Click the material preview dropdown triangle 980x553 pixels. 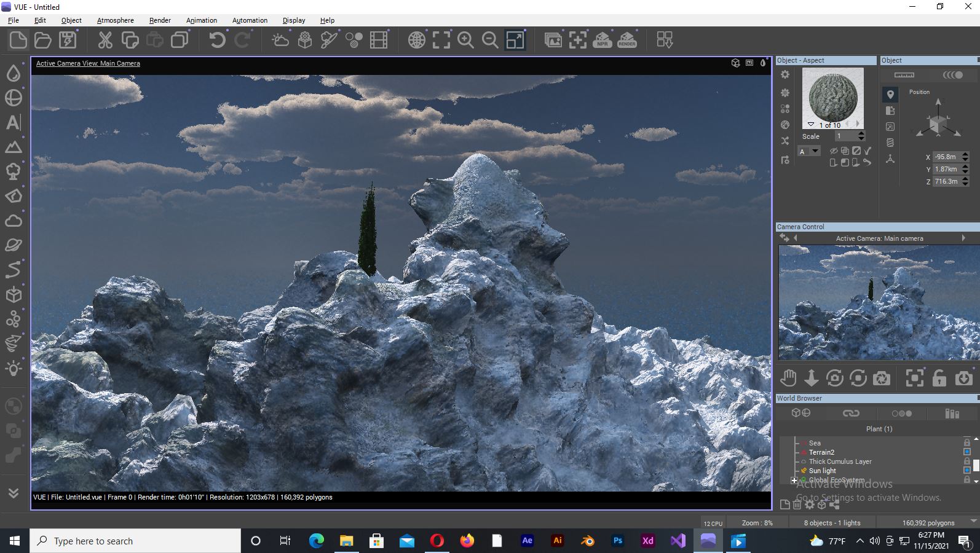coord(811,125)
